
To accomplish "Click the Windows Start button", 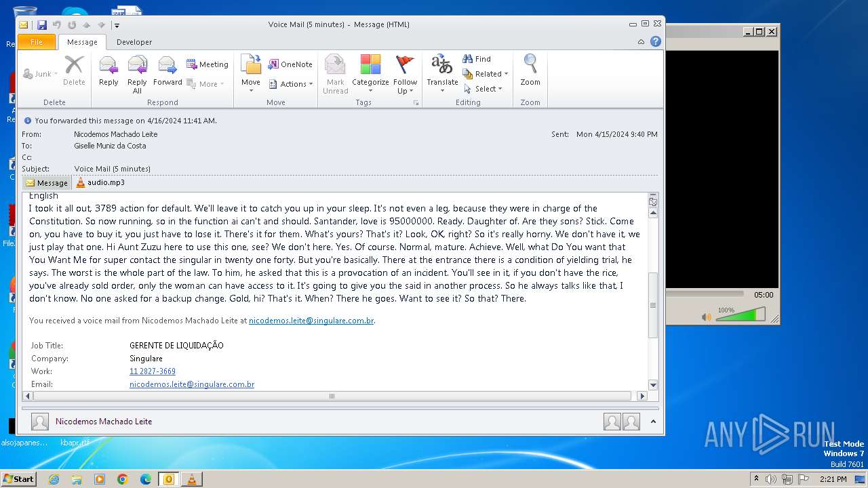I will [18, 479].
